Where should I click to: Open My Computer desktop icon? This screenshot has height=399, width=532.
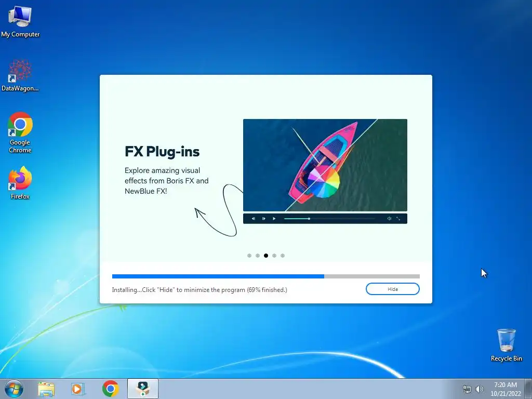[x=20, y=22]
